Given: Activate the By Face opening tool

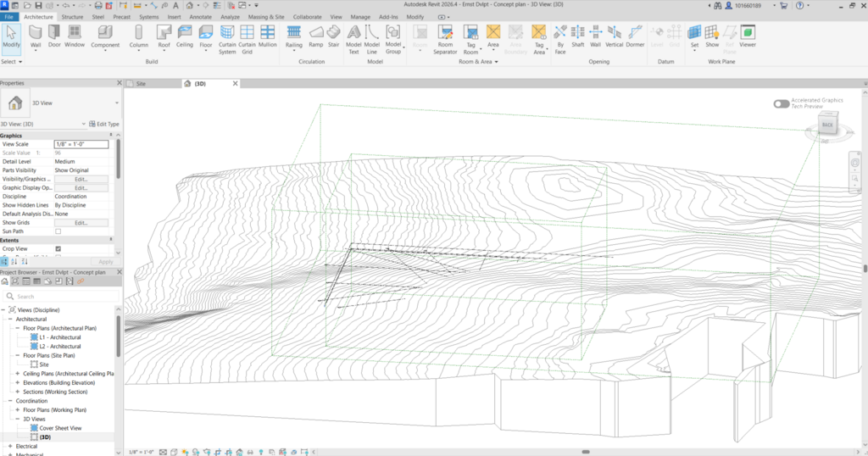Looking at the screenshot, I should [x=560, y=40].
